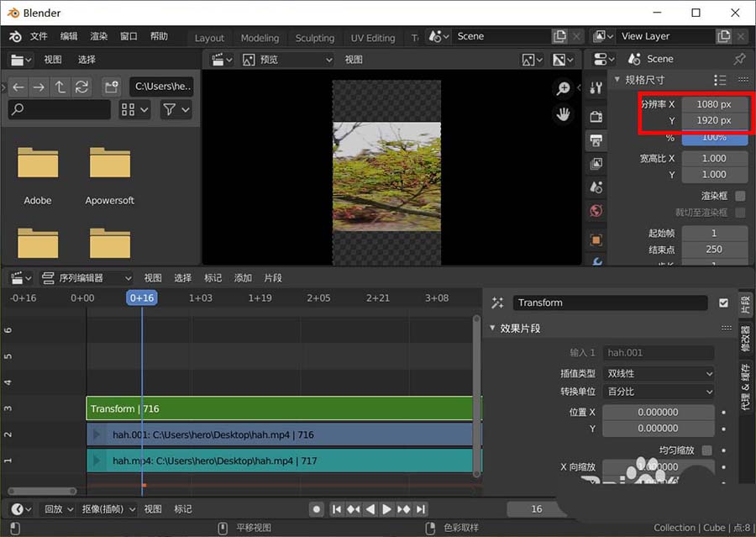Select the Output properties printer icon

coord(596,140)
